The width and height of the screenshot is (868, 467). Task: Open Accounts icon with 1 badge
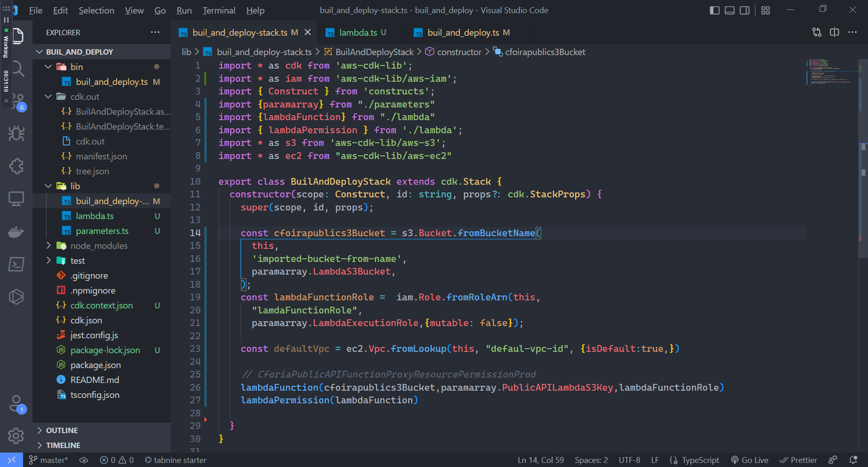pyautogui.click(x=17, y=404)
